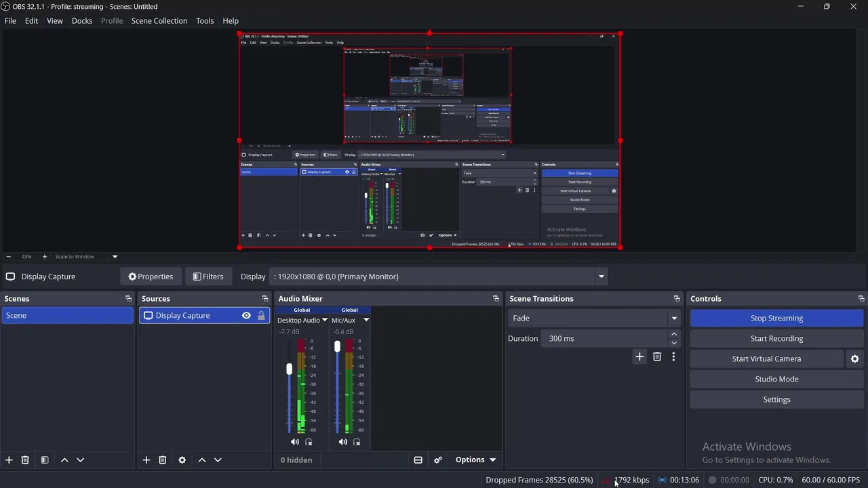This screenshot has height=488, width=868.
Task: Move scene down arrow in Scenes panel
Action: [x=81, y=460]
